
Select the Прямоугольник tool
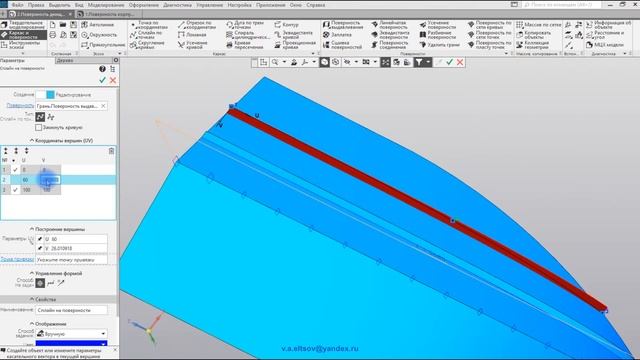point(103,45)
